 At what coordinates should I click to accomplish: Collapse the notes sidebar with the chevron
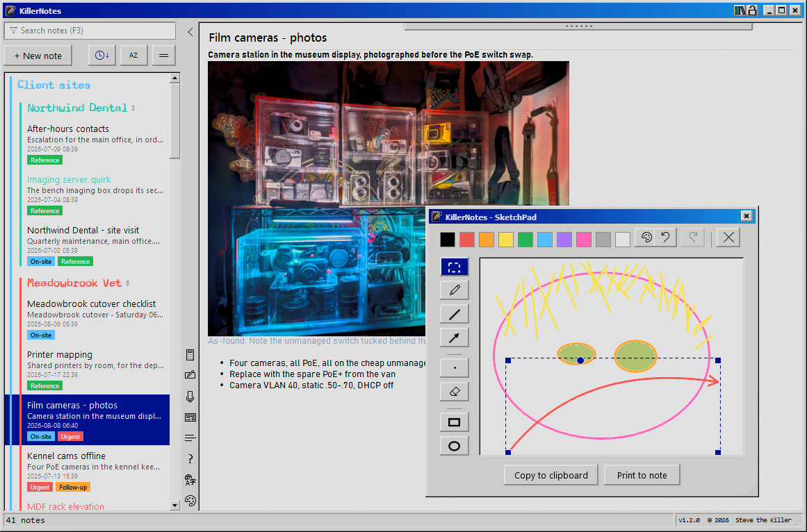190,32
